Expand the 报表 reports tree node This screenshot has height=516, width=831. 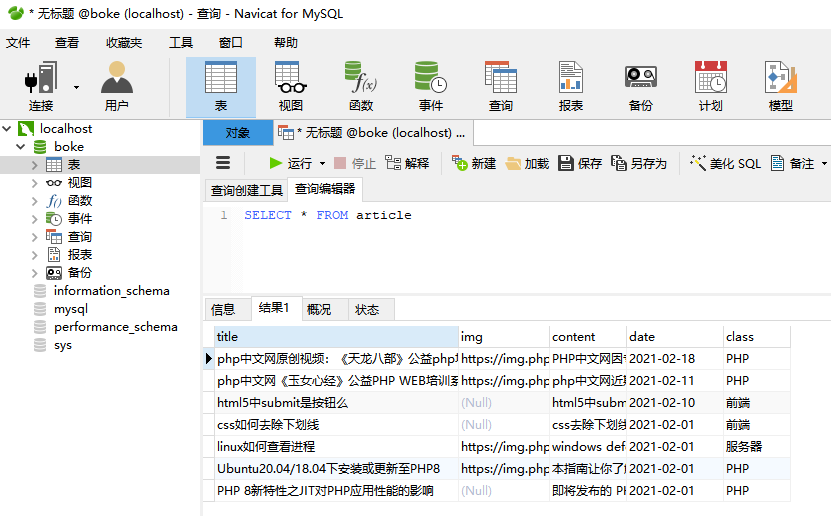point(34,255)
